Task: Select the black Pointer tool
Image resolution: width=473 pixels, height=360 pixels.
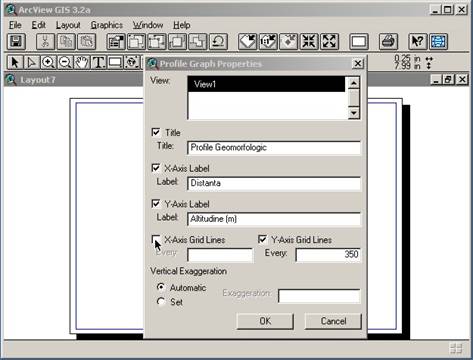Action: coord(15,62)
